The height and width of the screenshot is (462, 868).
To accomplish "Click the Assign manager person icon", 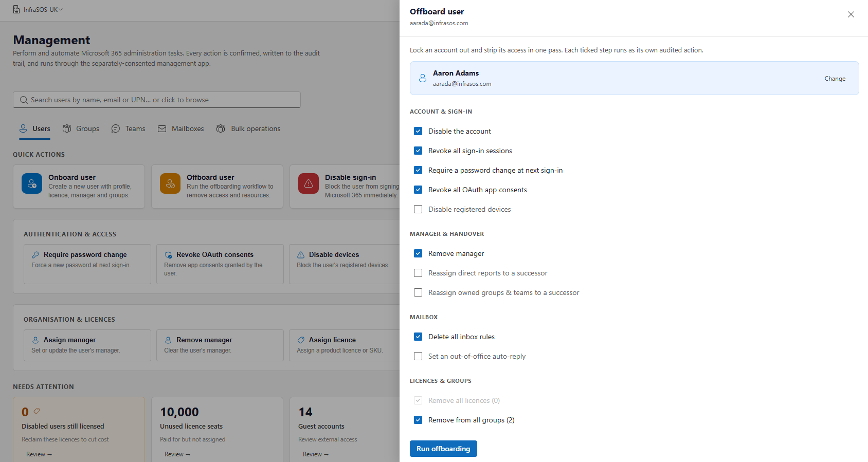I will (35, 340).
